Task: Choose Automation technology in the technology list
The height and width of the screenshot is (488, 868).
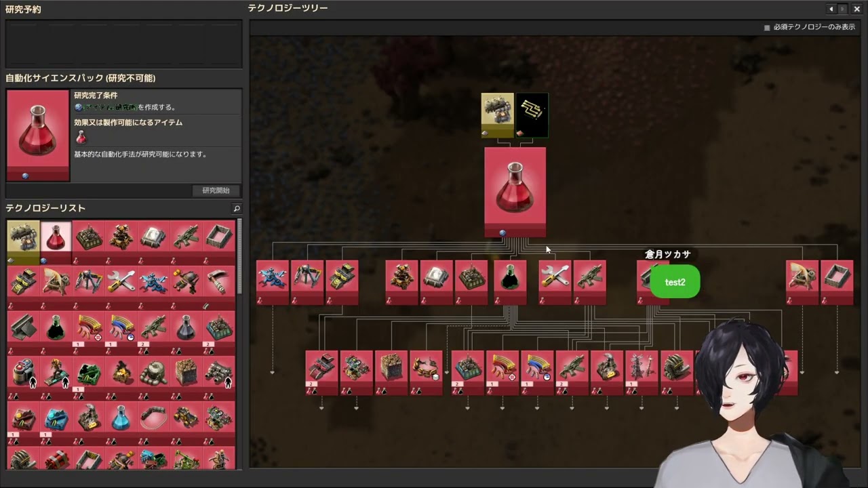Action: pyautogui.click(x=88, y=242)
